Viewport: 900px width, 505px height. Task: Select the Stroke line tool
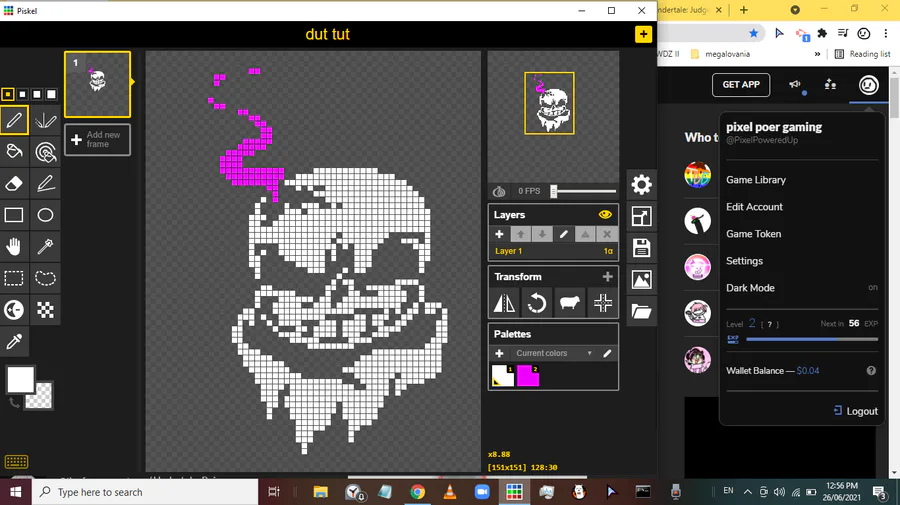click(x=45, y=184)
